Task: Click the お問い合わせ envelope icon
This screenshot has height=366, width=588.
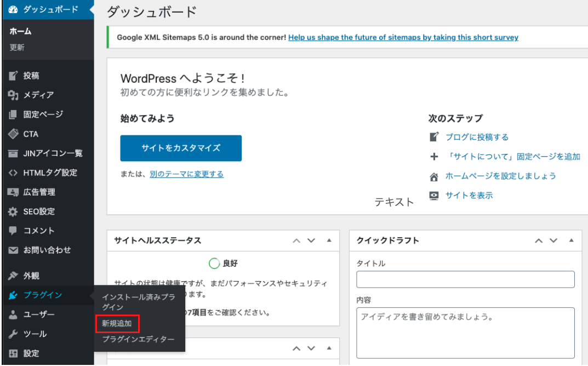Action: coord(13,250)
